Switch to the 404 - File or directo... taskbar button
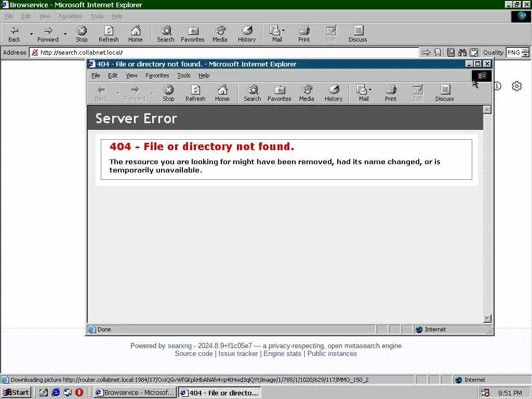The width and height of the screenshot is (532, 399). pyautogui.click(x=220, y=393)
